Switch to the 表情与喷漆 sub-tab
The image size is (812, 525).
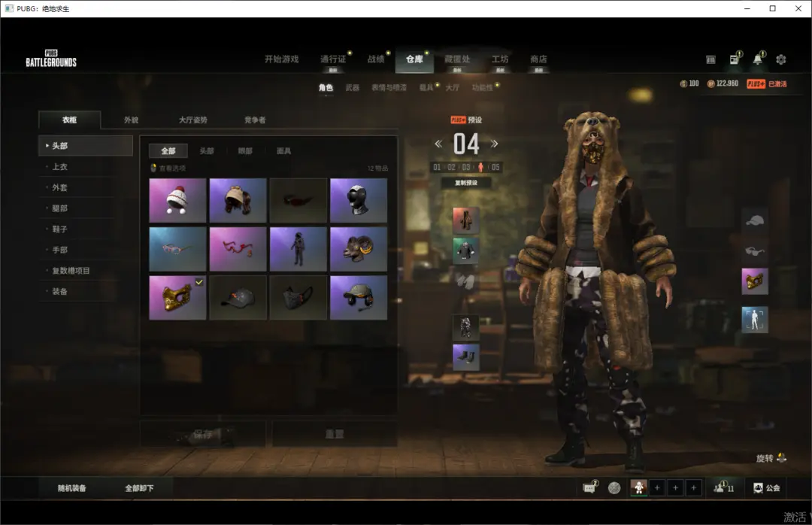pos(389,87)
